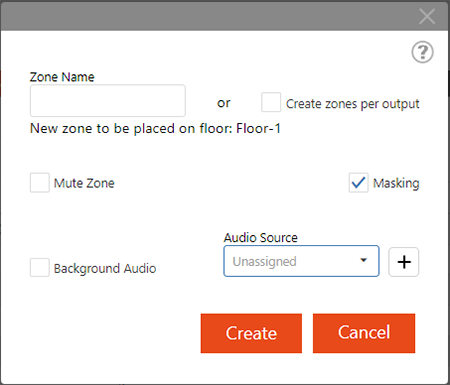Image resolution: width=450 pixels, height=385 pixels.
Task: Focus the Zone Name text field
Action: (x=108, y=101)
